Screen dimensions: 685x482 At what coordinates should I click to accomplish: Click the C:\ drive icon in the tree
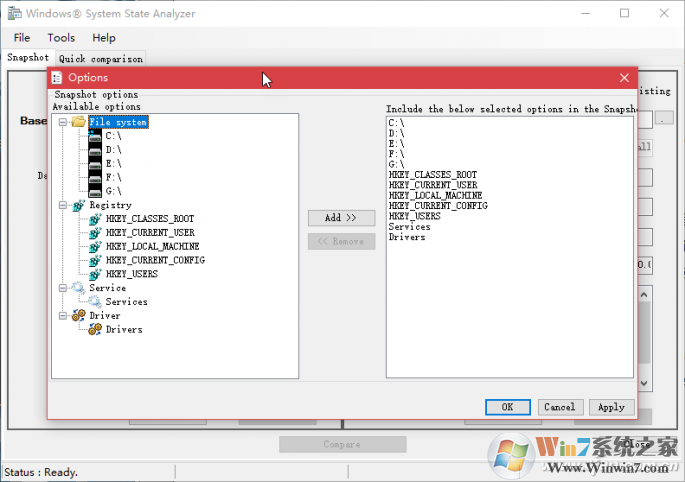point(95,136)
